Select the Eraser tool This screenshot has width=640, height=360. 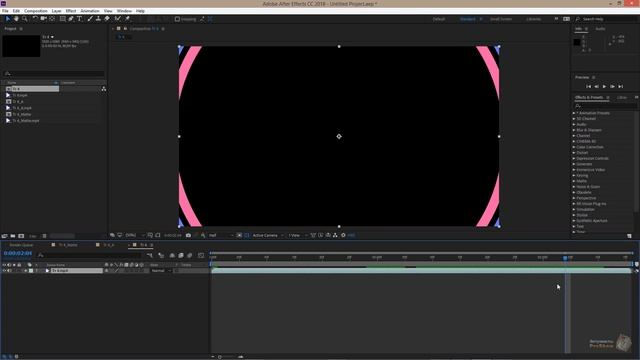(x=107, y=19)
